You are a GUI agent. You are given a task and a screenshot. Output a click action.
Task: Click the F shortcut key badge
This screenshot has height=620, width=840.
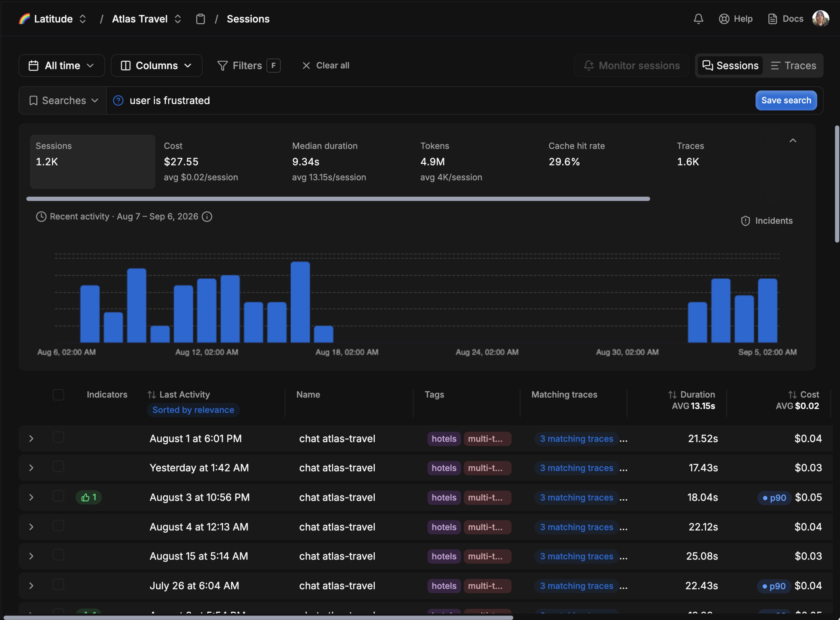274,66
